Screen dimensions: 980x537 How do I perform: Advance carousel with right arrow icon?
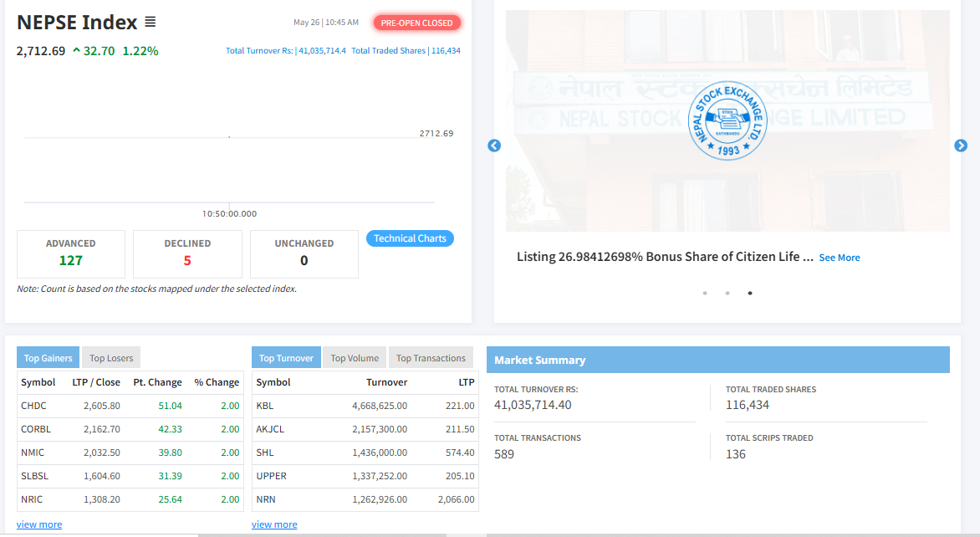click(x=961, y=146)
